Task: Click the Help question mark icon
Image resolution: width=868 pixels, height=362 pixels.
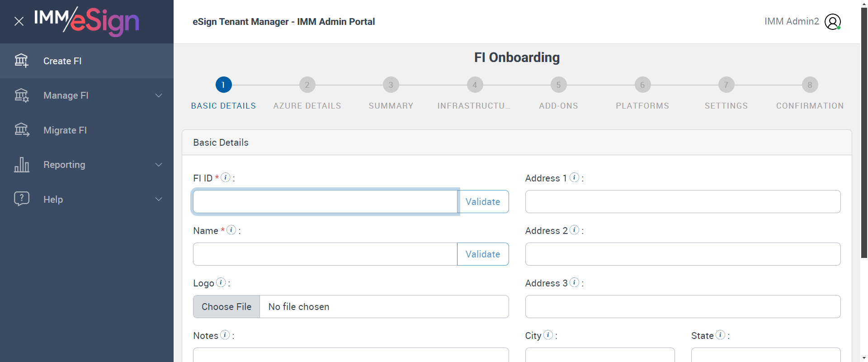Action: point(21,199)
